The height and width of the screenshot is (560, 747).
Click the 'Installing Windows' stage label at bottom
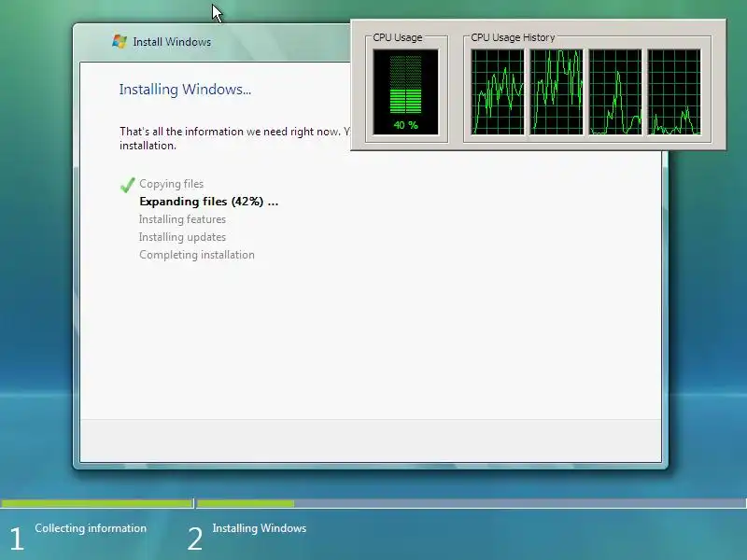260,528
